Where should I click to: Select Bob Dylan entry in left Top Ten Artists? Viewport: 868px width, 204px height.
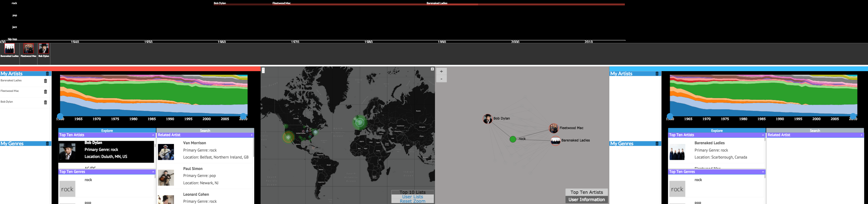coord(106,152)
